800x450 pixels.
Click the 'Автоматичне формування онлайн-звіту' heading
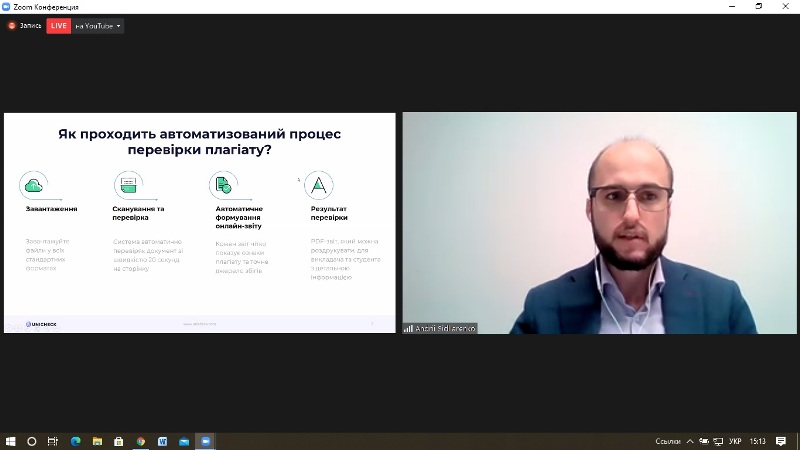(x=239, y=217)
